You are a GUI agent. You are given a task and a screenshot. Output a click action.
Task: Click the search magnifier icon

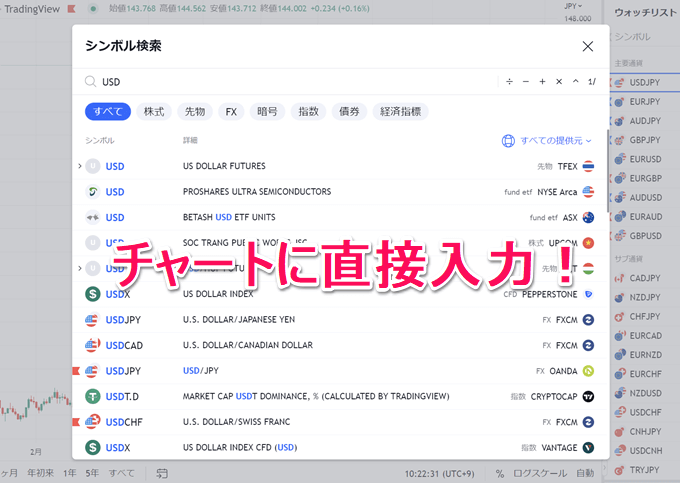pos(90,82)
